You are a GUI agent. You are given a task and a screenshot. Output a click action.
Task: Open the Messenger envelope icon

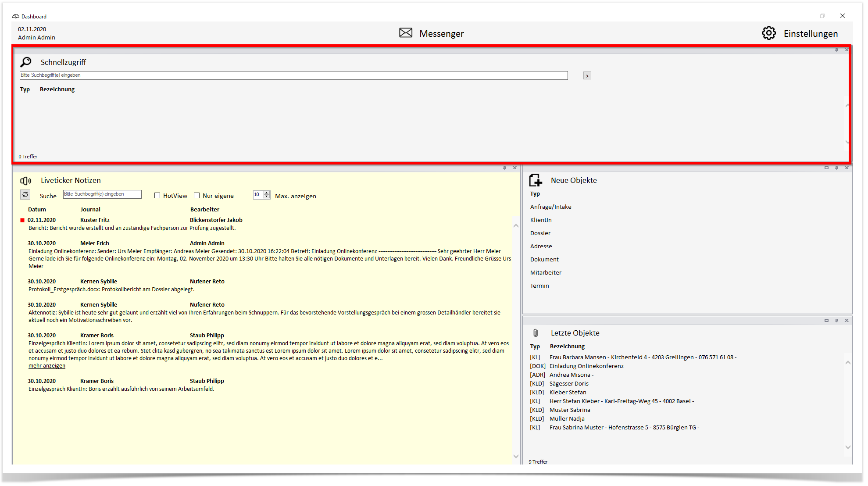coord(406,33)
